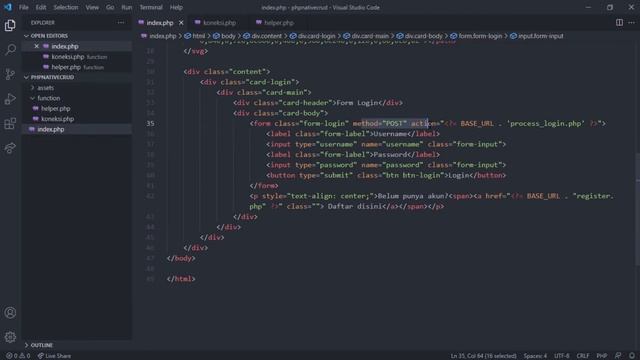
Task: Open the Run menu
Action: [x=127, y=7]
